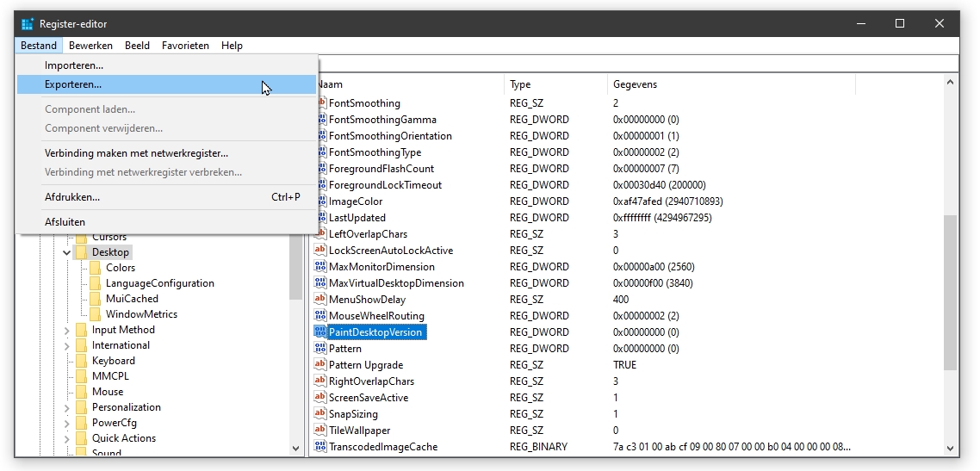Screen dimensions: 980x471
Task: Click the Register-editor app icon in title bar
Action: tap(27, 24)
